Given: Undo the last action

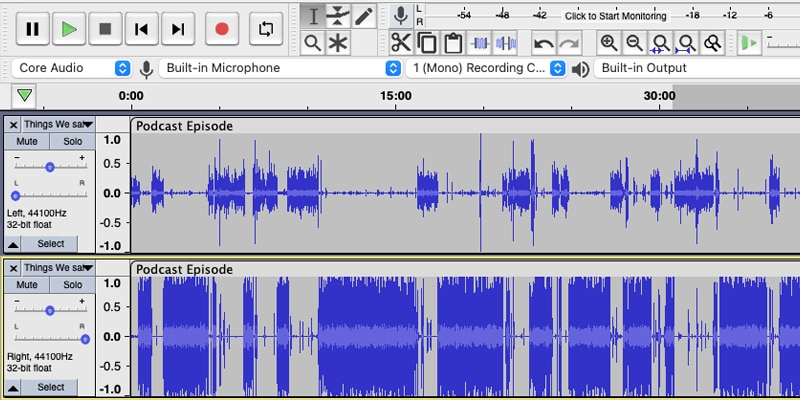Looking at the screenshot, I should pyautogui.click(x=544, y=43).
